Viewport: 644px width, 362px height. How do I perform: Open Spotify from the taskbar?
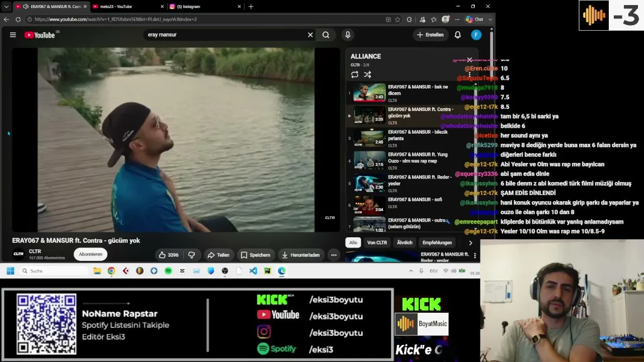168,271
